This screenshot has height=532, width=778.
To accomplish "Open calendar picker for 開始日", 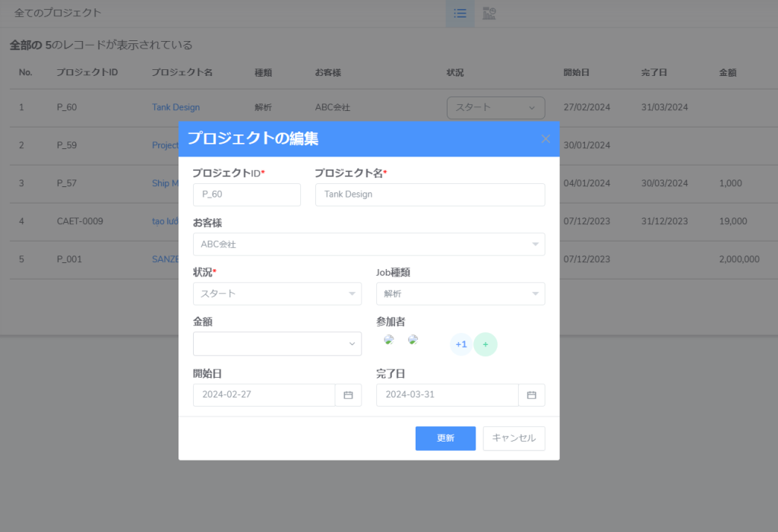I will click(x=348, y=395).
